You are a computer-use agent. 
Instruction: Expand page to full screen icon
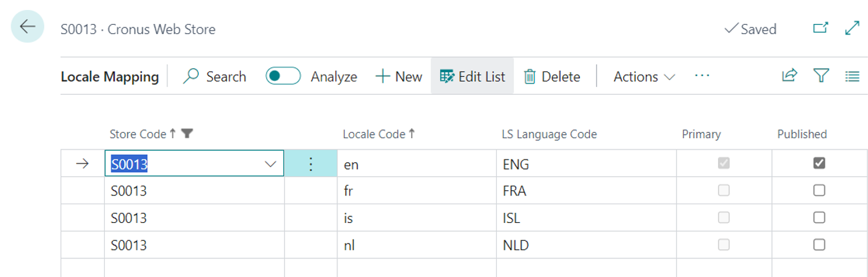point(851,29)
